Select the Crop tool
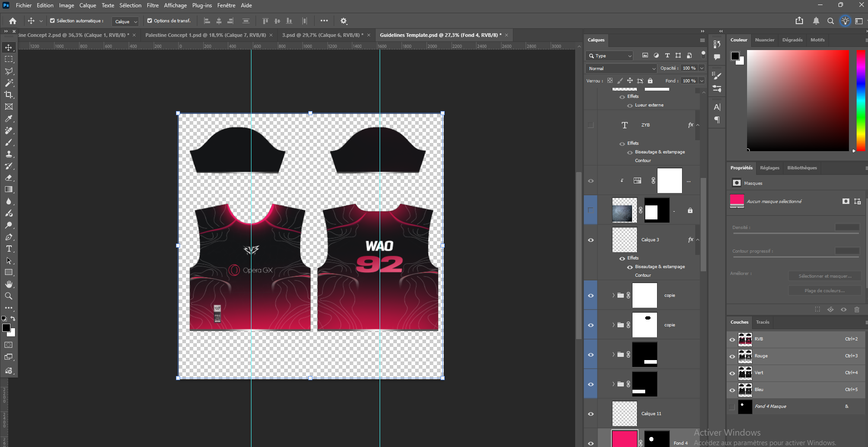This screenshot has width=868, height=447. coord(9,95)
